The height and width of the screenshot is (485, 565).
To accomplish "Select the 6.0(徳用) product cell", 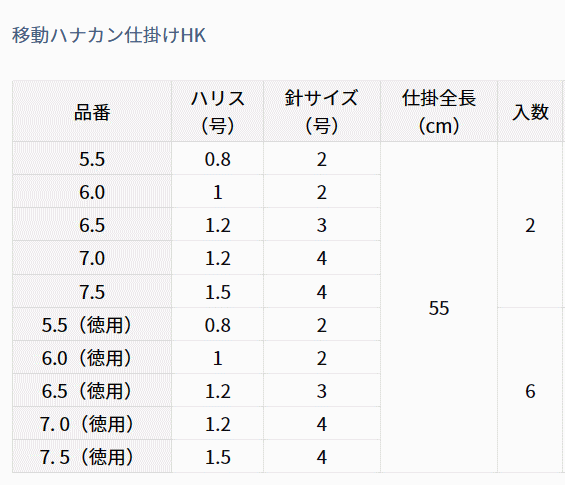I will 92,358.
